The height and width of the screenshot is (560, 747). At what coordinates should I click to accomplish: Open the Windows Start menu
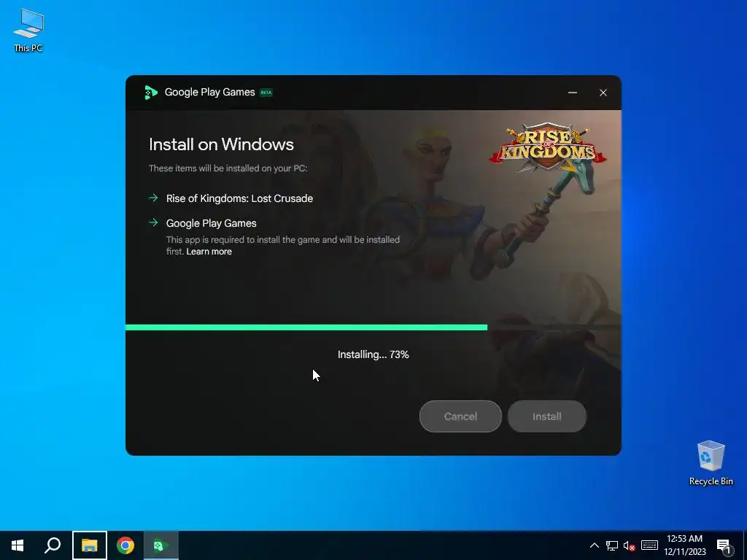[x=18, y=545]
